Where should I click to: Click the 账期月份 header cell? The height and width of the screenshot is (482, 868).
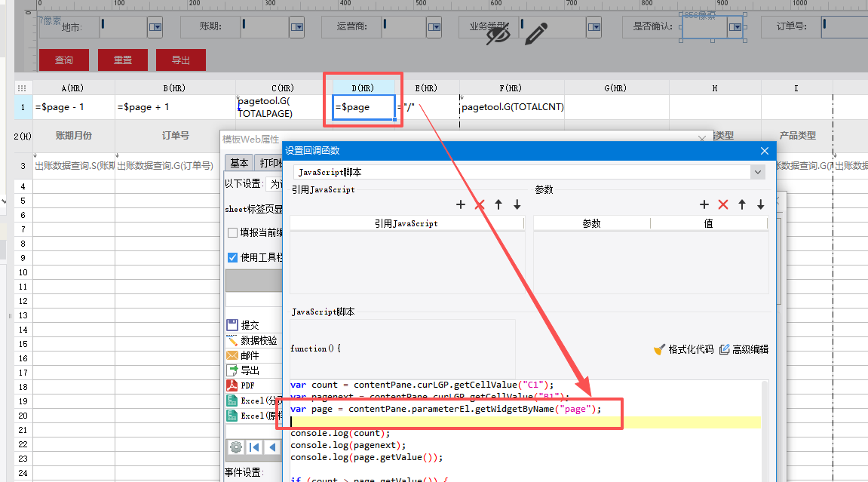click(x=73, y=136)
